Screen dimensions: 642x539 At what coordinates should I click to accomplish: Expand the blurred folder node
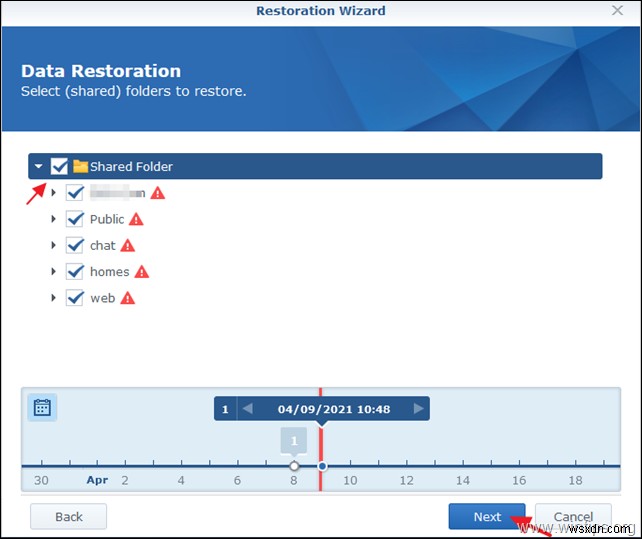point(53,192)
